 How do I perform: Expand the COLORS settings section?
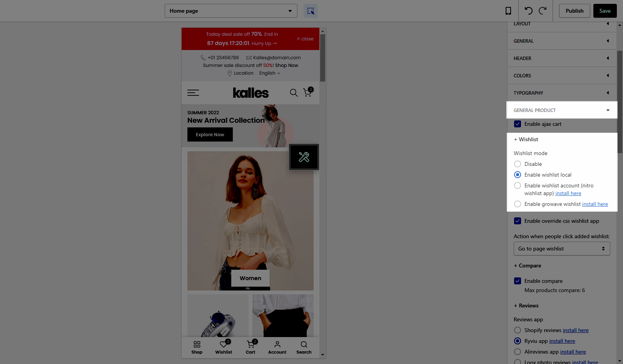coord(562,75)
